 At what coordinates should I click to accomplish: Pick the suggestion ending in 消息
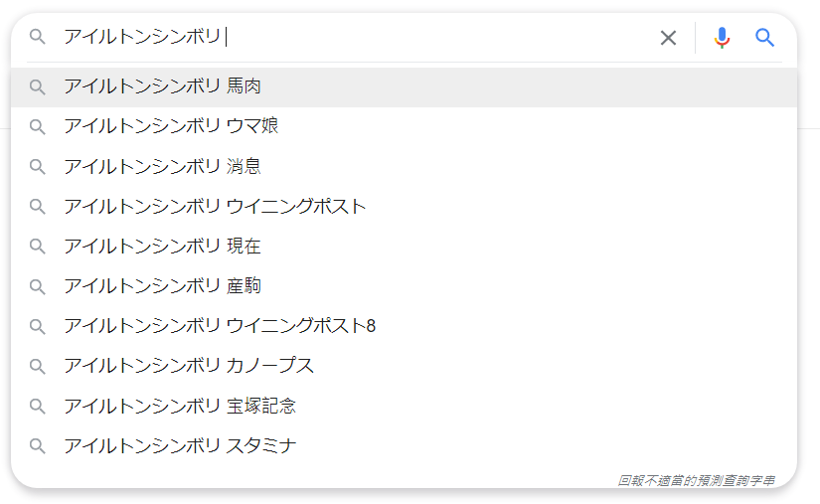[404, 167]
